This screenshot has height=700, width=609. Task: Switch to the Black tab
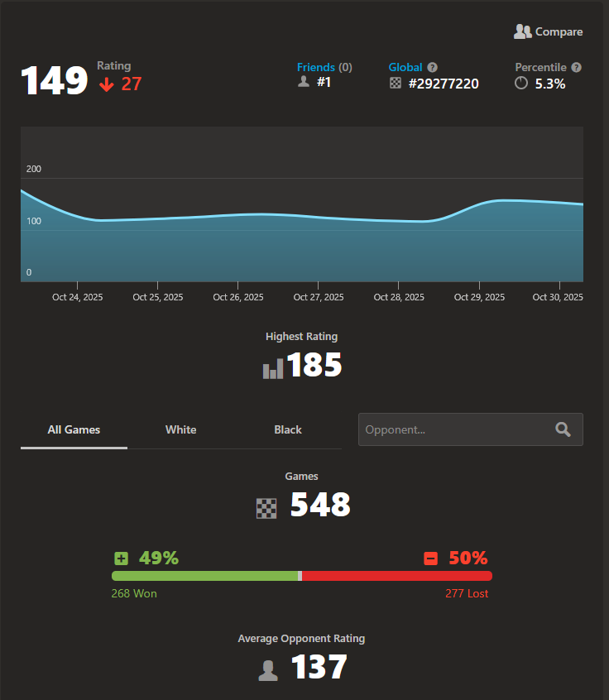pos(288,430)
